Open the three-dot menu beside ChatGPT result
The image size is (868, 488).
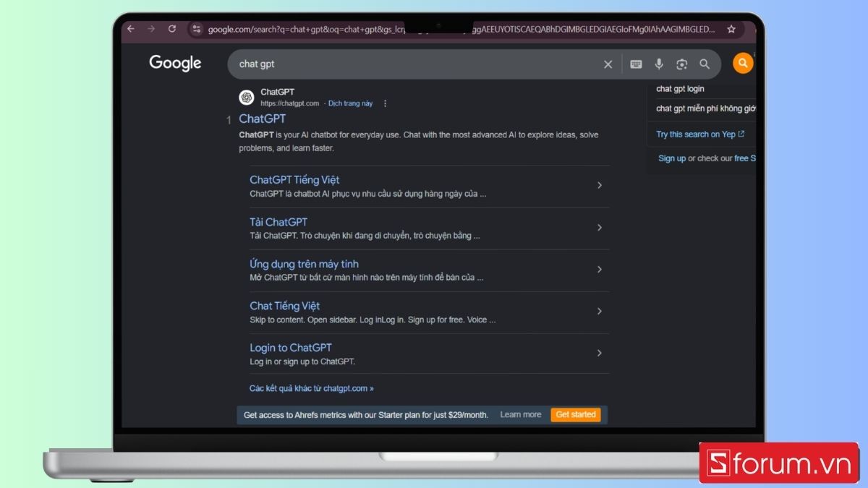tap(385, 103)
